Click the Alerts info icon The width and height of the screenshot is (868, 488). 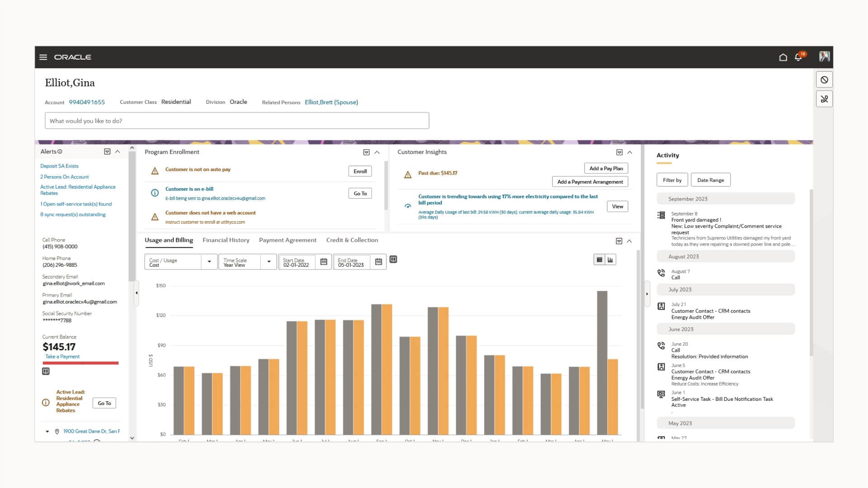pos(60,152)
